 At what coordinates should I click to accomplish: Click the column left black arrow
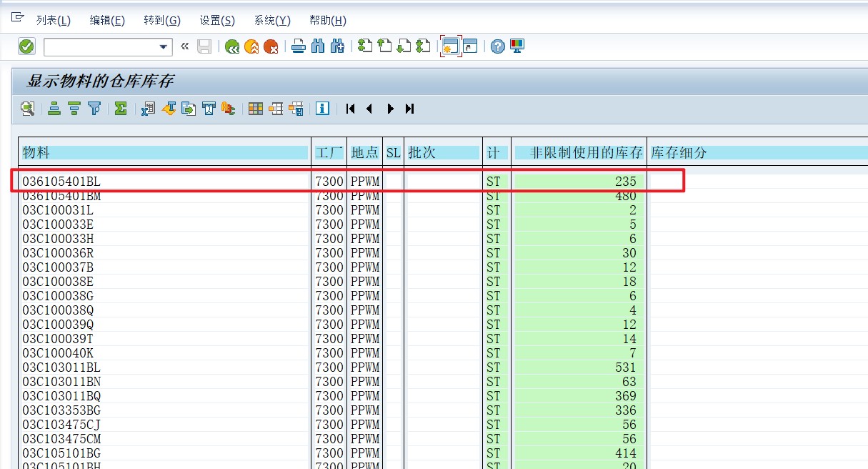point(369,109)
